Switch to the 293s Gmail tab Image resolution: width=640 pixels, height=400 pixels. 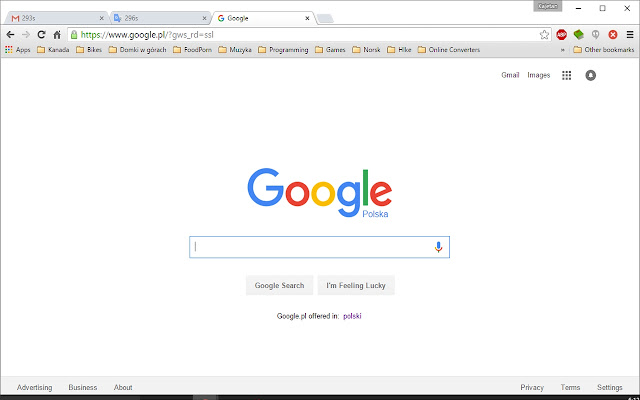(55, 18)
